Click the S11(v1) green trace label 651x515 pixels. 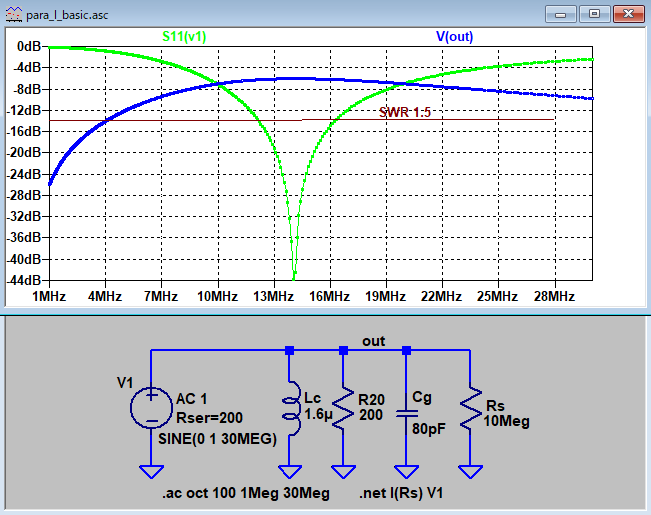[184, 37]
